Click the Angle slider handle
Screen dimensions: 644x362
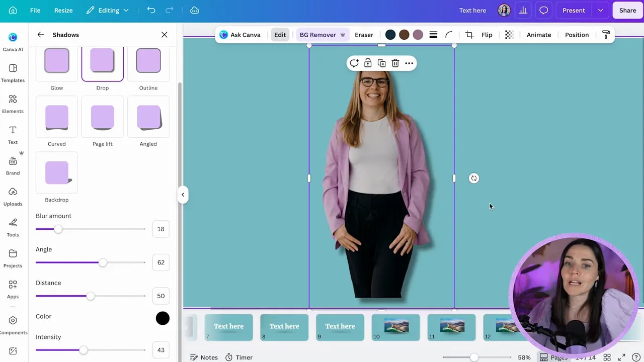coord(103,262)
